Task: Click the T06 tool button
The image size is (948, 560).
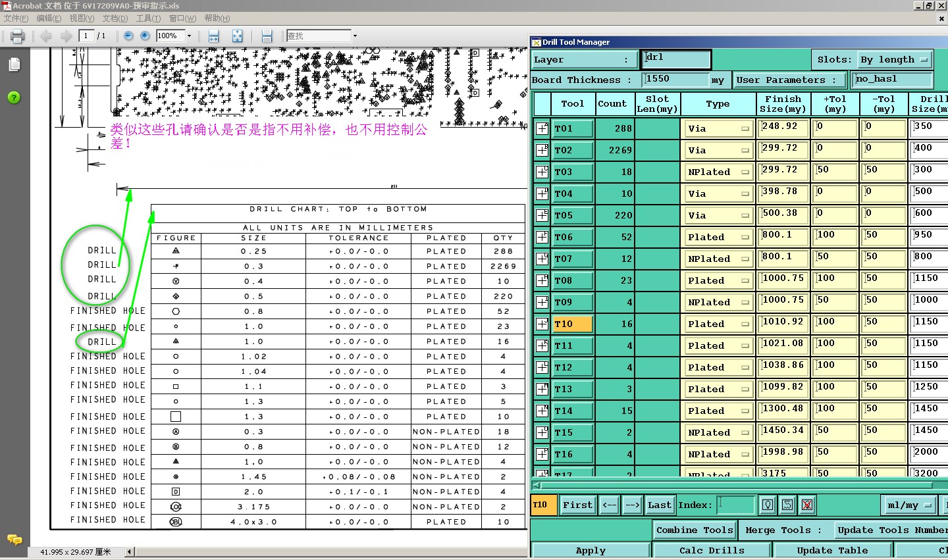Action: click(x=573, y=237)
